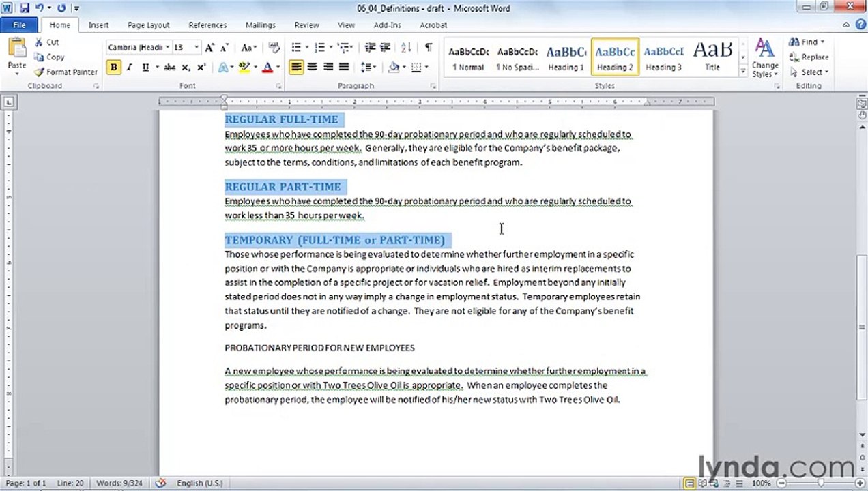Open the File tab

pos(19,25)
